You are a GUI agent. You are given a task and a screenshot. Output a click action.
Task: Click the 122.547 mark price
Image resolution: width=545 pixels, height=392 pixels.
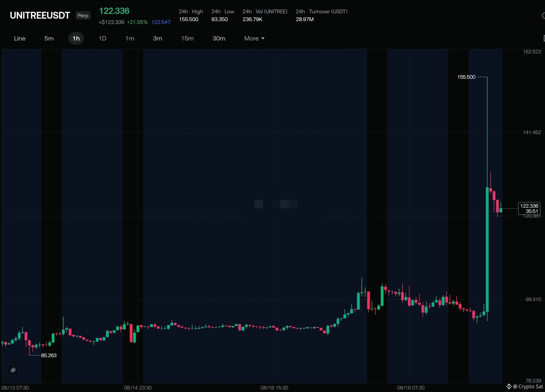(x=161, y=22)
